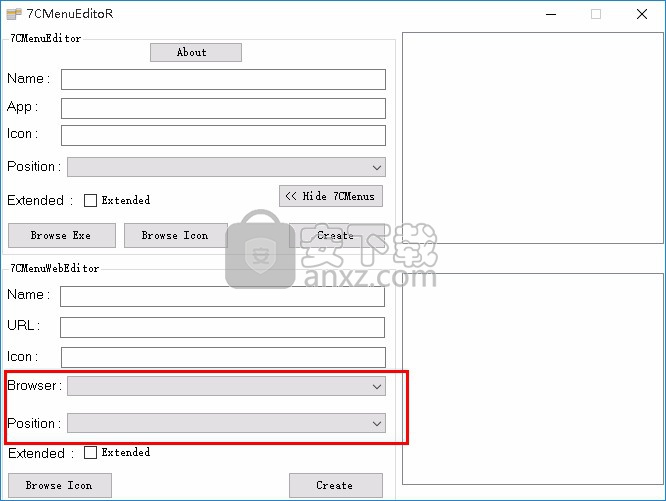The width and height of the screenshot is (666, 501).
Task: Focus the Name field in 7CMenuWebEditor
Action: (x=223, y=296)
